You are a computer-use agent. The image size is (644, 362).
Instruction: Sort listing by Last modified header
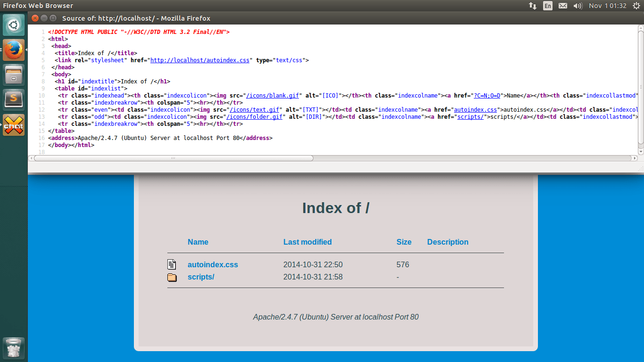point(307,242)
